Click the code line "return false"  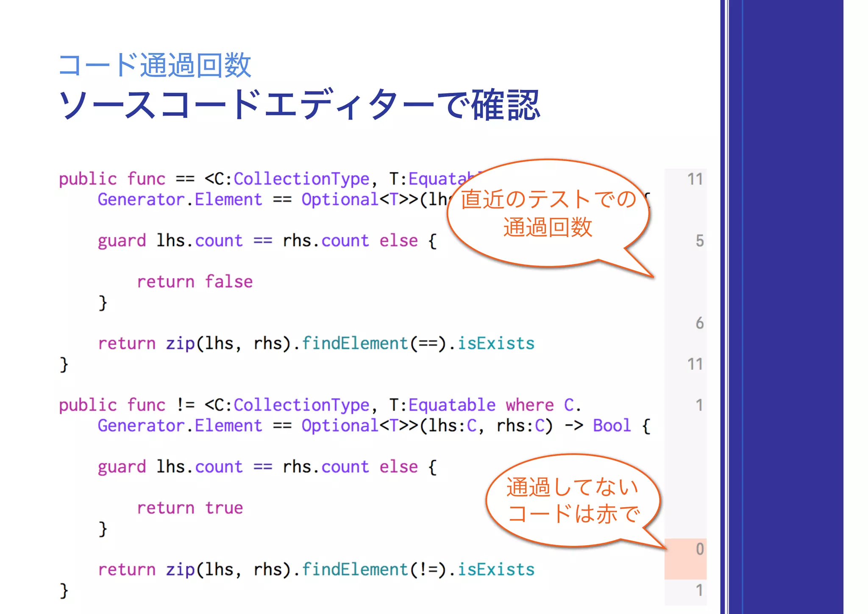click(195, 282)
